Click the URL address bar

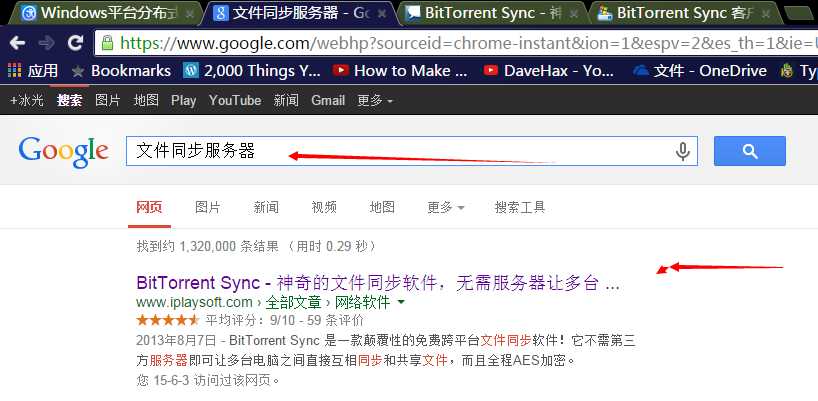tap(456, 43)
